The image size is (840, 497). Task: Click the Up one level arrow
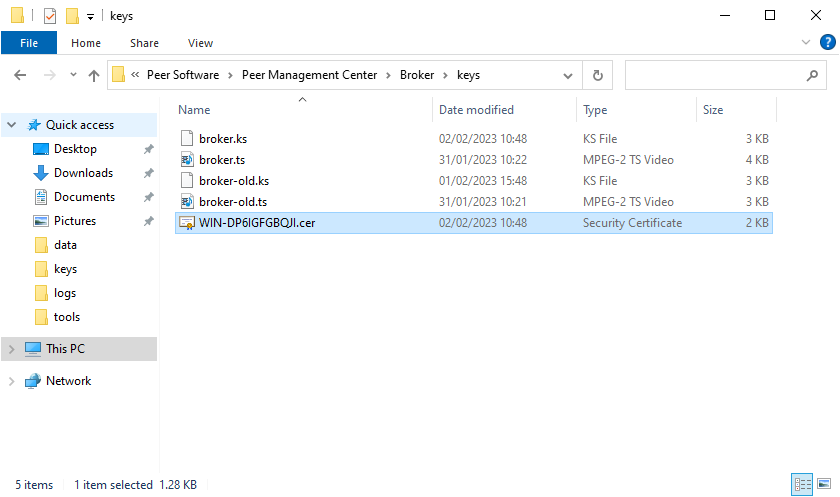click(94, 75)
